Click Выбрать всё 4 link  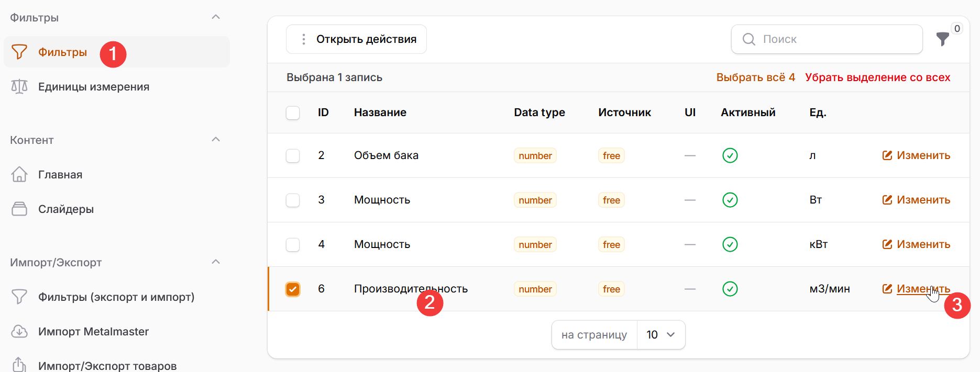pyautogui.click(x=755, y=77)
